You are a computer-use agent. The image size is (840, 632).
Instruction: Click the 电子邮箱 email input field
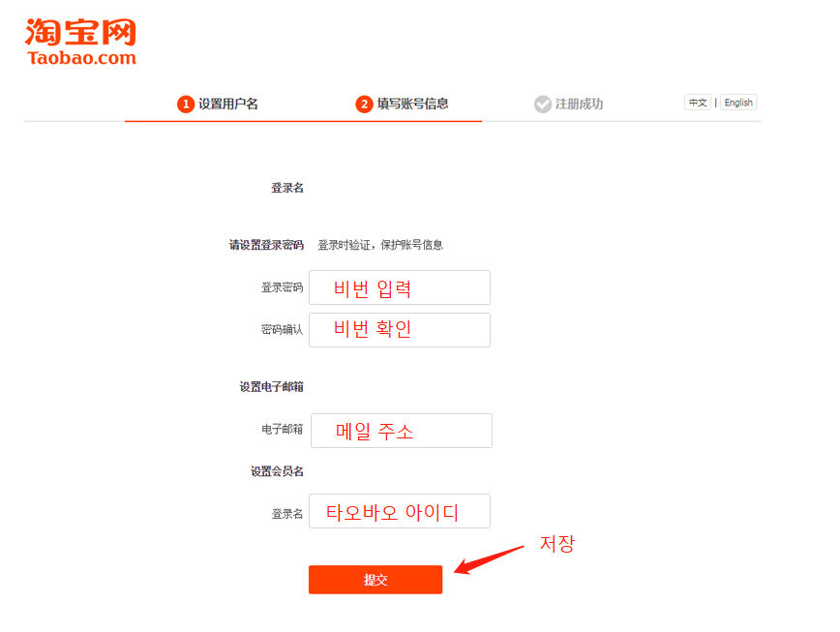click(402, 431)
